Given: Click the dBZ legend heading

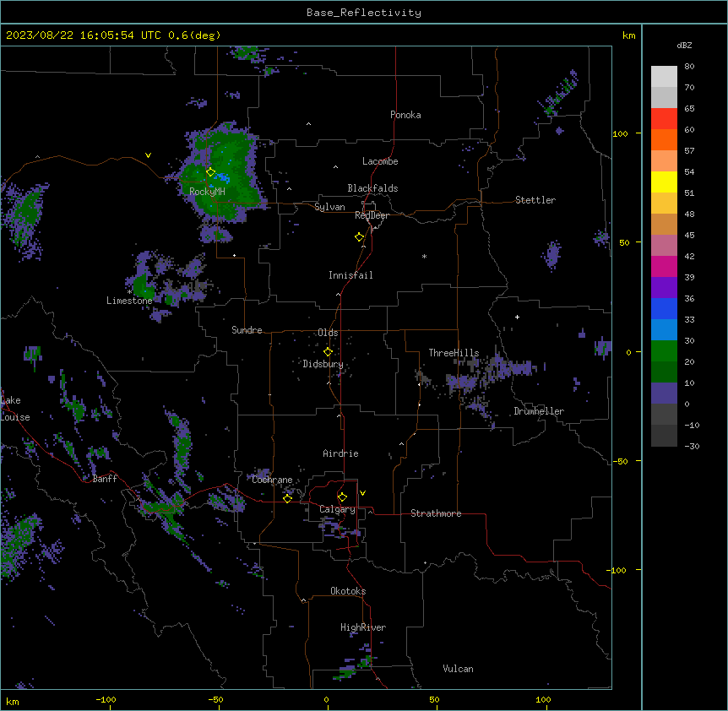Looking at the screenshot, I should [684, 46].
